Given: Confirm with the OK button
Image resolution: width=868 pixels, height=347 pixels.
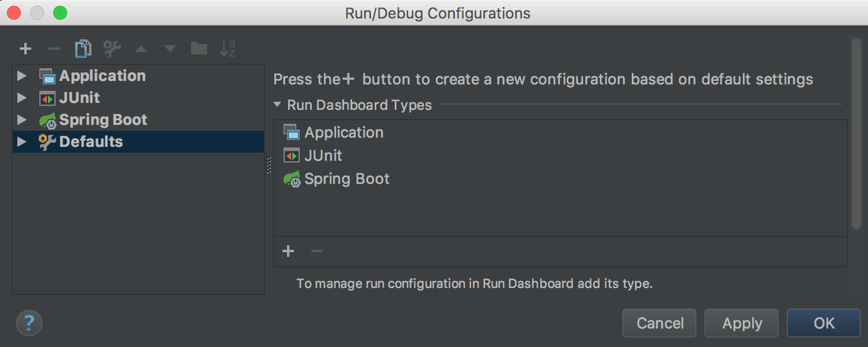Looking at the screenshot, I should [823, 323].
